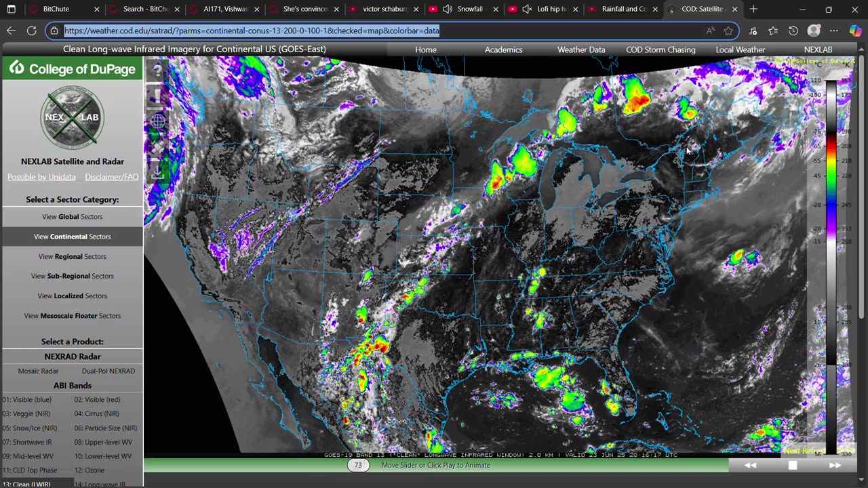Close the Search - BitChute tab
Image resolution: width=868 pixels, height=488 pixels.
click(x=177, y=9)
